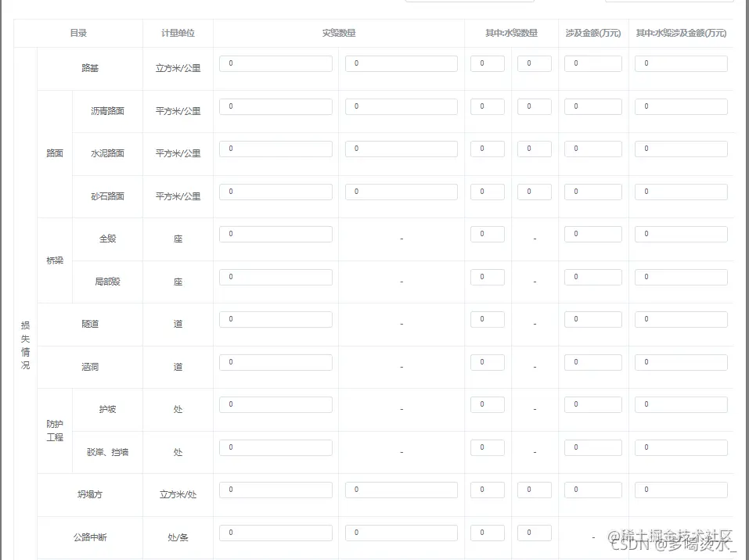Screen dimensions: 749x560
Task: Select 局部毁 涉及金额(万元) input
Action: click(592, 278)
